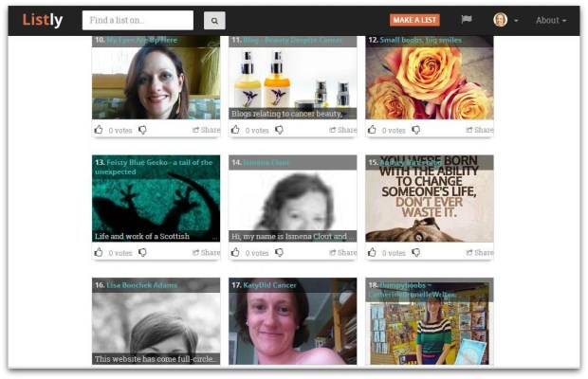
Task: Expand the user account dropdown arrow
Action: click(516, 21)
